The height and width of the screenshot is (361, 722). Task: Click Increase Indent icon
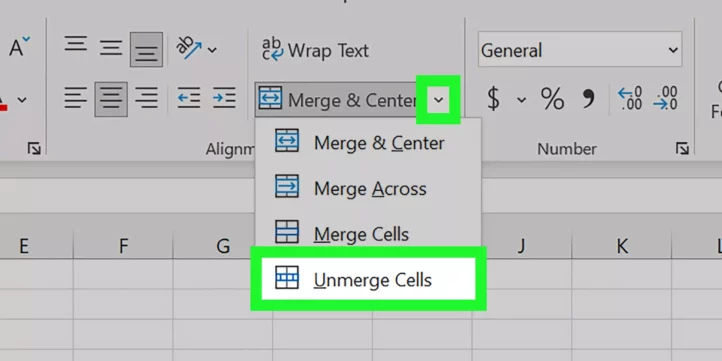point(224,98)
